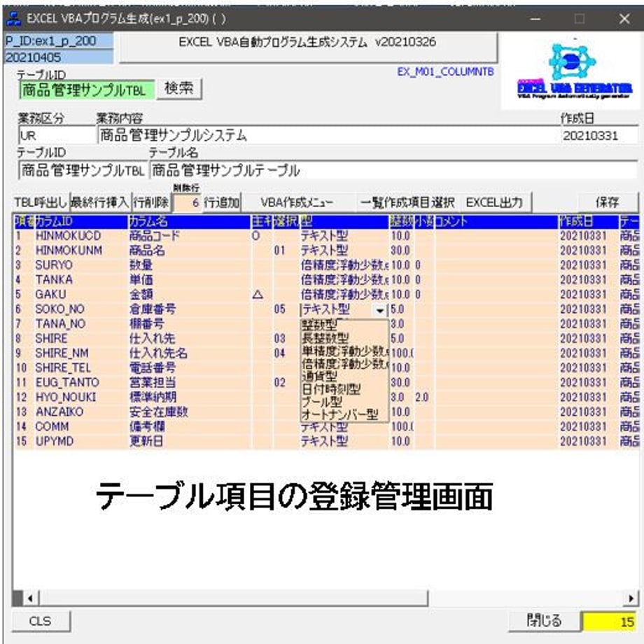Click the 業務内容 field 商品管理サンプルシステム

pyautogui.click(x=328, y=135)
